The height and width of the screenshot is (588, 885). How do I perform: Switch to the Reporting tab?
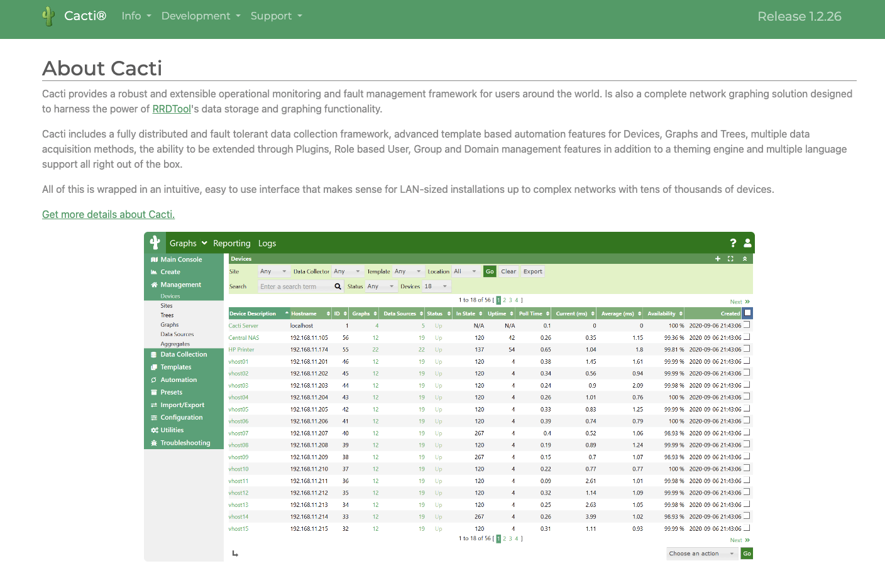tap(231, 243)
